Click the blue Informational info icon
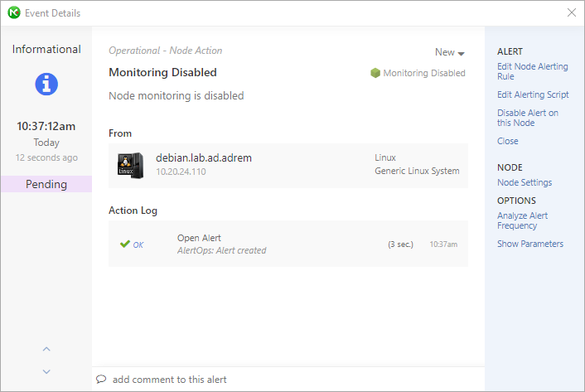This screenshot has width=585, height=392. (46, 84)
